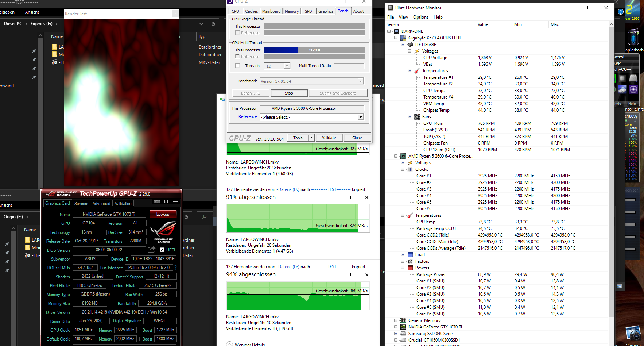
Task: Switch to the SPD tab in CPU-Z
Action: coord(309,11)
